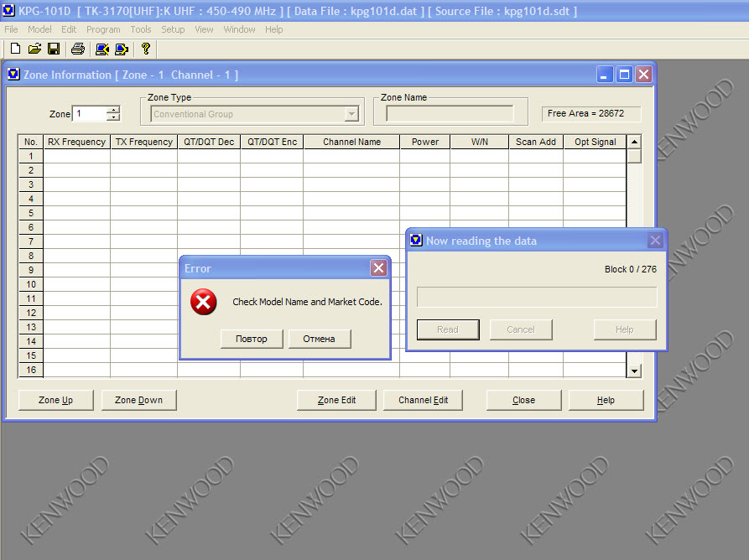Open the Program menu
Image resolution: width=749 pixels, height=560 pixels.
103,29
